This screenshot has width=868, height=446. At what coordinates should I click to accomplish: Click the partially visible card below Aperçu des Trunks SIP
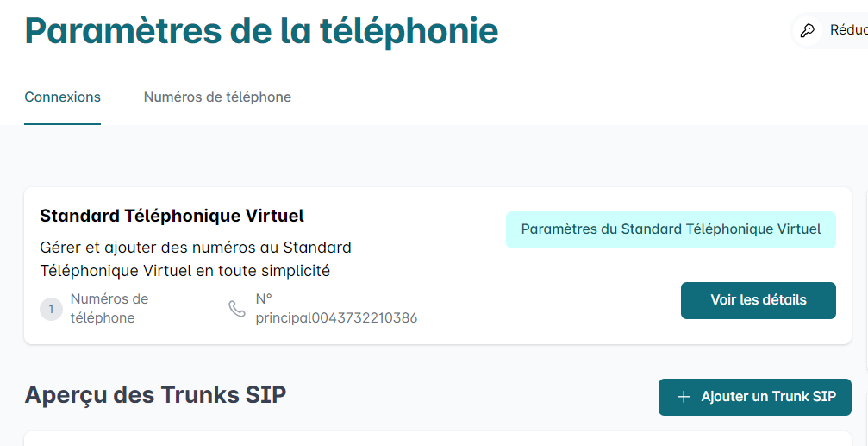tap(437, 439)
